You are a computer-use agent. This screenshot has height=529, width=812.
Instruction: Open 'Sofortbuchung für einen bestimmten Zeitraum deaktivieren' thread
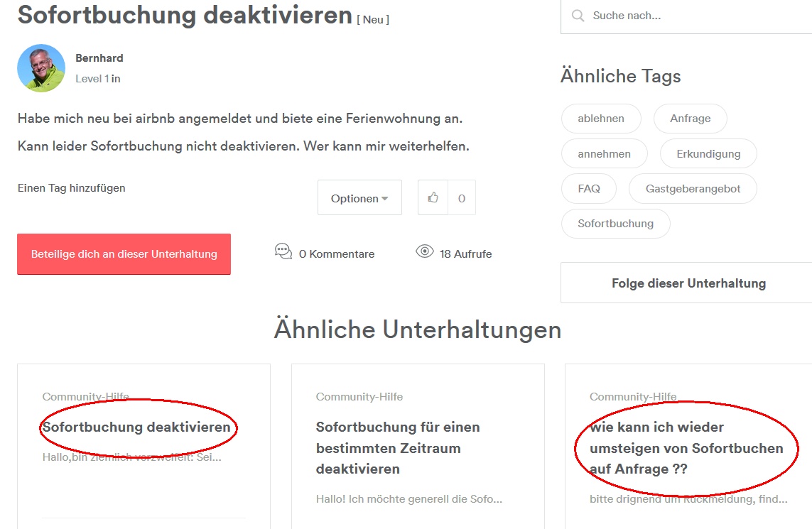pyautogui.click(x=398, y=448)
